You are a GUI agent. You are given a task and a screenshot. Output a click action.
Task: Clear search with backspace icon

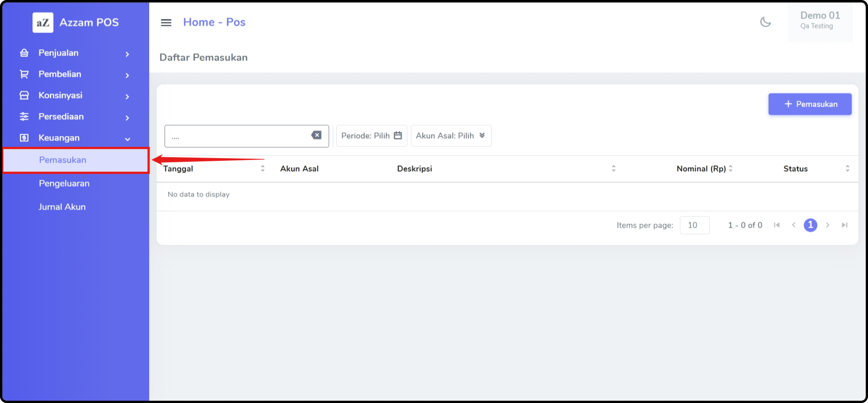tap(316, 135)
